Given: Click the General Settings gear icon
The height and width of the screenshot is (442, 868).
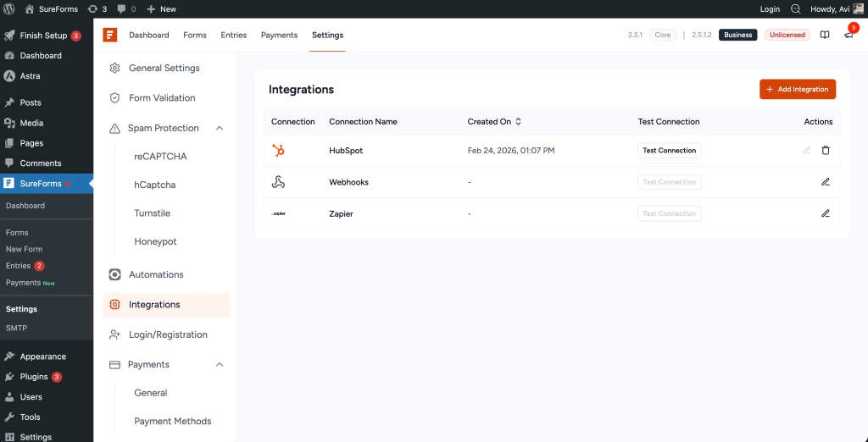Looking at the screenshot, I should (x=114, y=68).
